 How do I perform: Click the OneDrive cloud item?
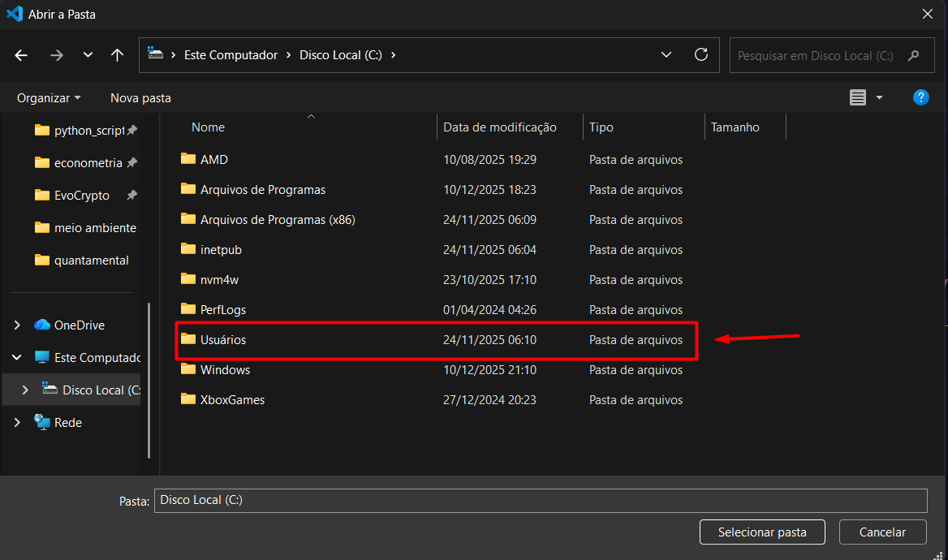click(79, 325)
